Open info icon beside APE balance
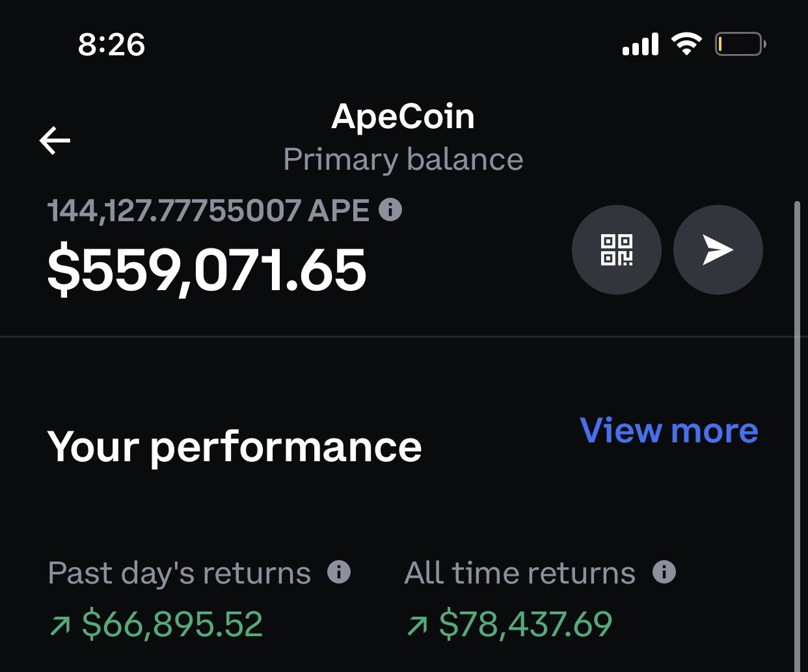 [x=390, y=209]
